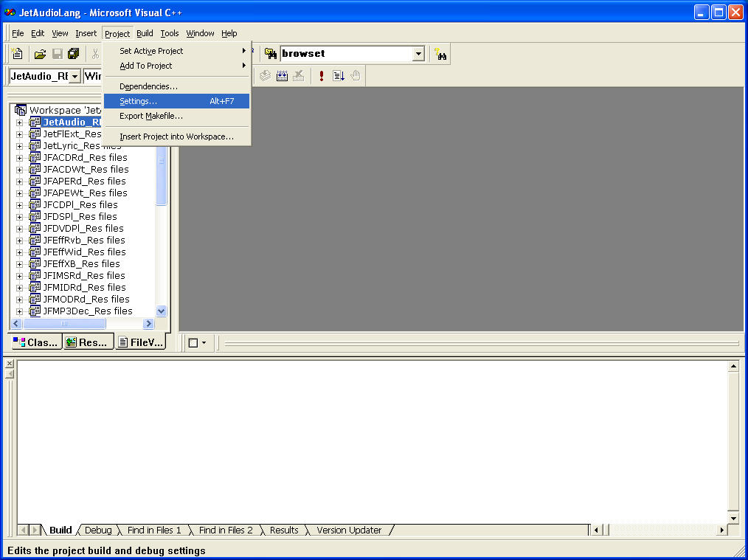
Task: Expand the JetAudio_R project node
Action: (20, 122)
